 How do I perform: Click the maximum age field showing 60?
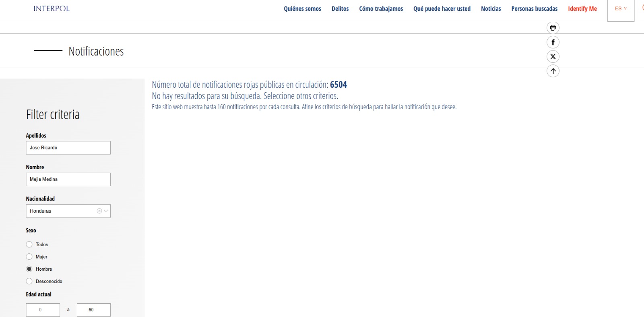pos(93,310)
